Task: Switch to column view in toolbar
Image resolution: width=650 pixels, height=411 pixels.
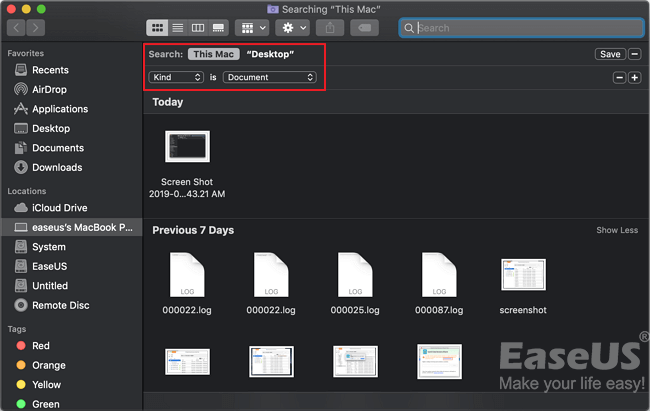Action: (x=197, y=28)
